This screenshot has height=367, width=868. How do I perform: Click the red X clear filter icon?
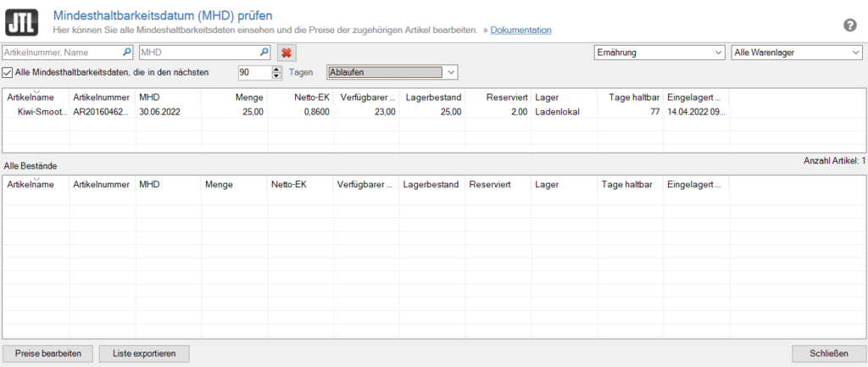pos(287,53)
